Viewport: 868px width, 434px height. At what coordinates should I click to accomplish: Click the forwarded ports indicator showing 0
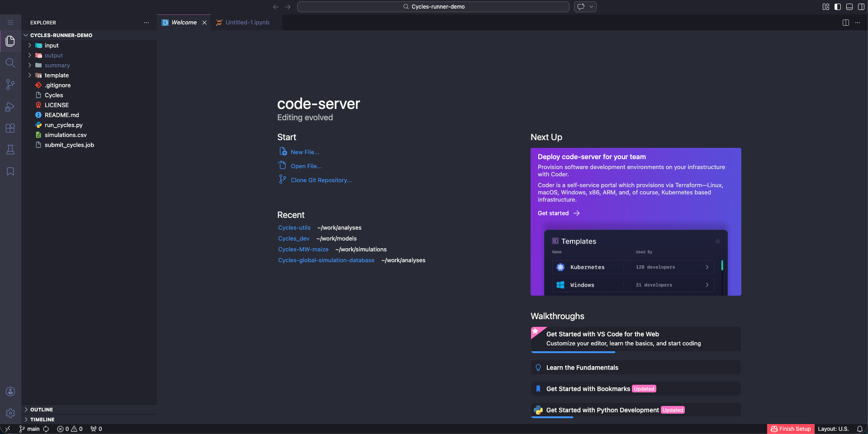96,429
